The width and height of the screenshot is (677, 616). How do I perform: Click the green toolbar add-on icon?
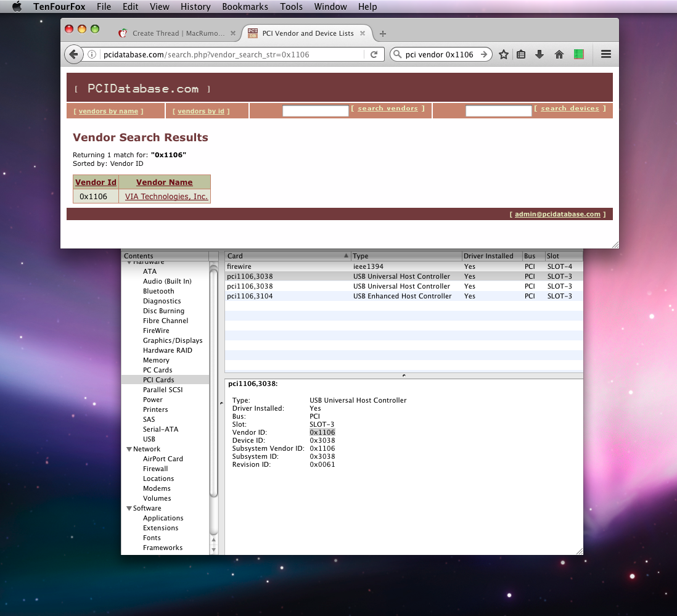578,54
